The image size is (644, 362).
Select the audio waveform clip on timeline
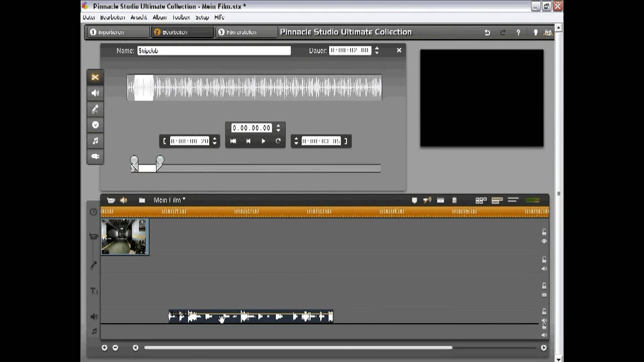tap(251, 317)
